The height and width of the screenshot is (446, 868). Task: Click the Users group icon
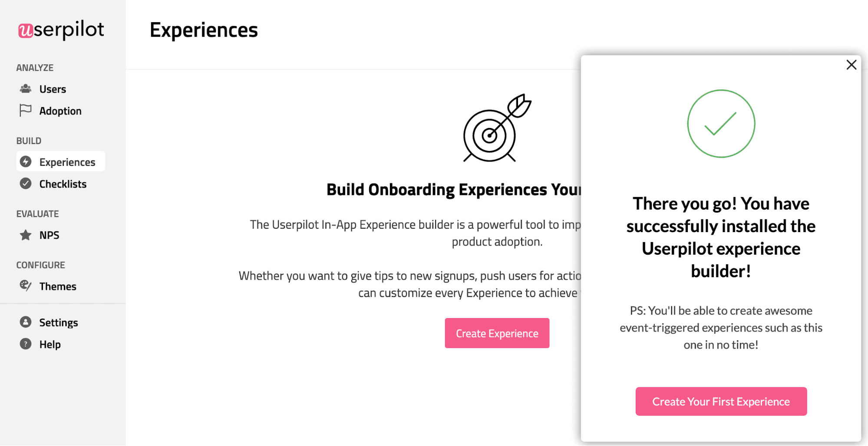26,89
